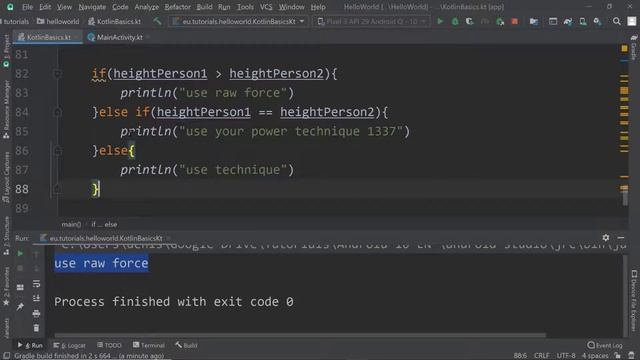Pin the Run tab with pin icon
This screenshot has height=360, width=640.
click(20, 307)
